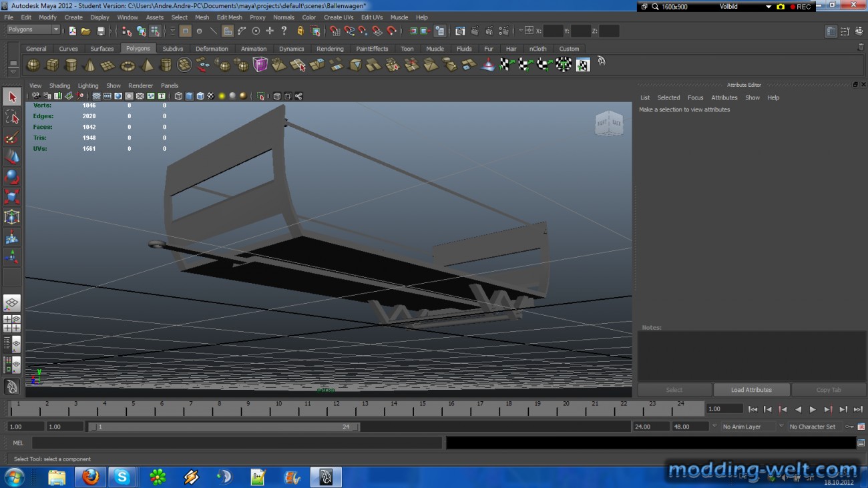Click the purple cube shelf icon
The image size is (868, 488).
coord(260,65)
